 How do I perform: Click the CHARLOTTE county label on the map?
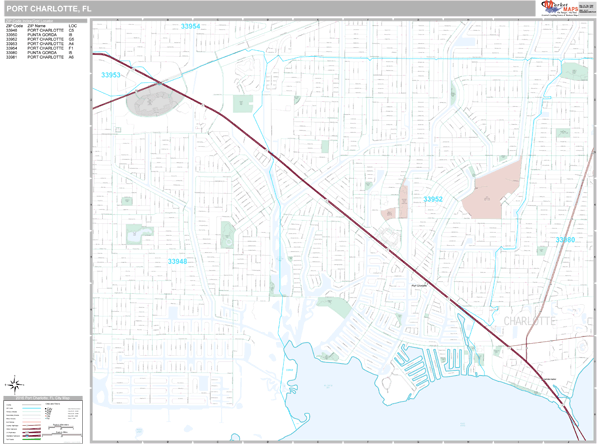click(x=529, y=321)
